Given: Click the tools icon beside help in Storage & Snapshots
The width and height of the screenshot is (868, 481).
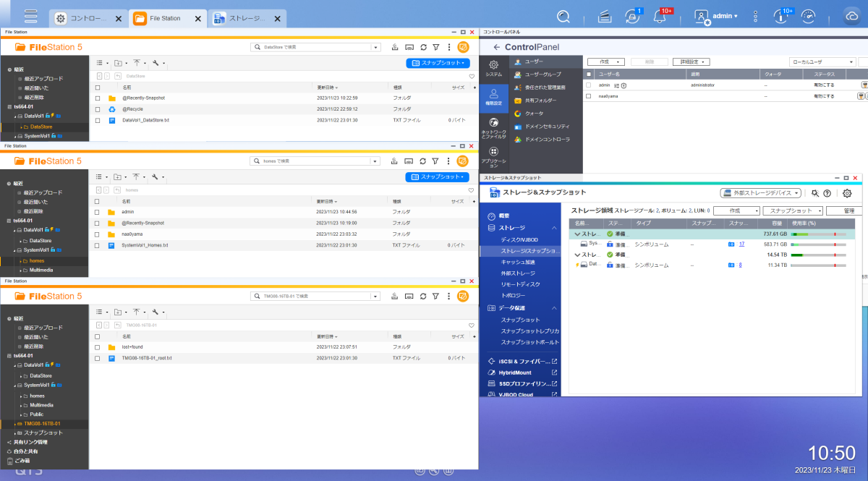Looking at the screenshot, I should (815, 193).
